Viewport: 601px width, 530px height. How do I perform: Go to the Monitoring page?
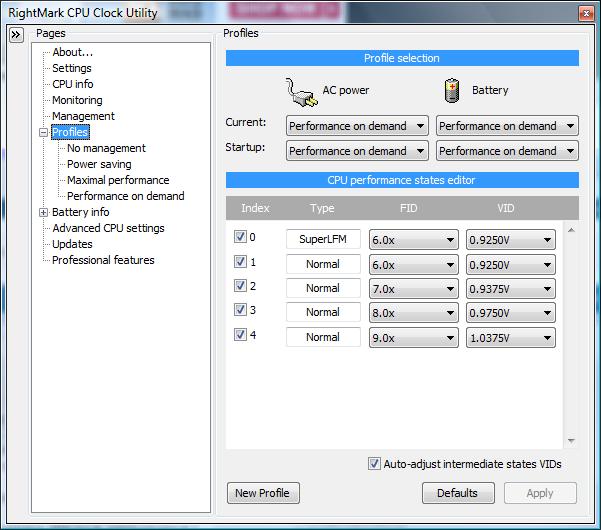(x=77, y=100)
